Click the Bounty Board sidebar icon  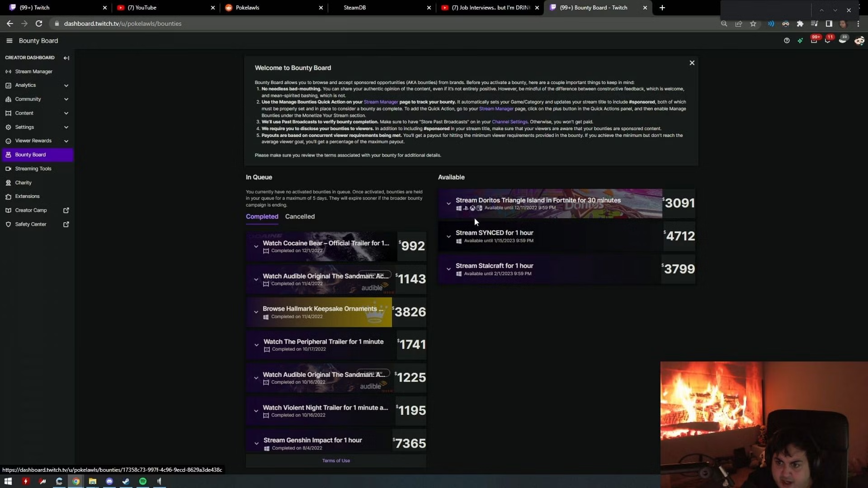(8, 155)
